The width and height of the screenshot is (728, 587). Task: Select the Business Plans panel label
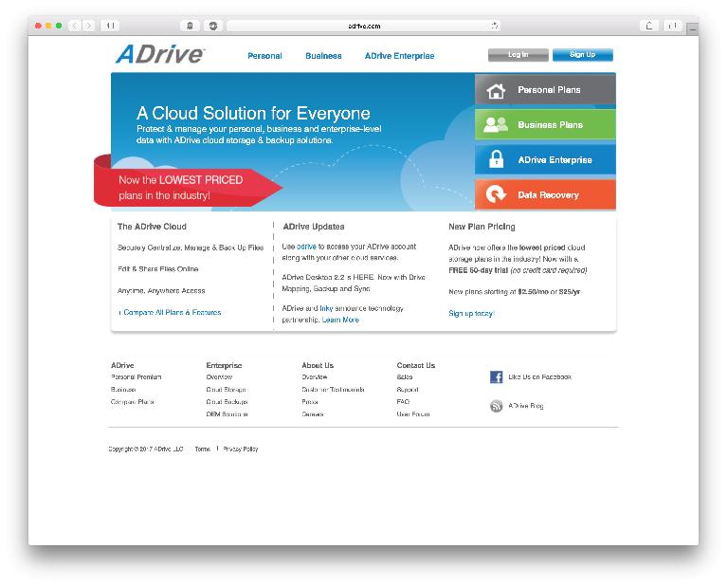click(x=550, y=124)
